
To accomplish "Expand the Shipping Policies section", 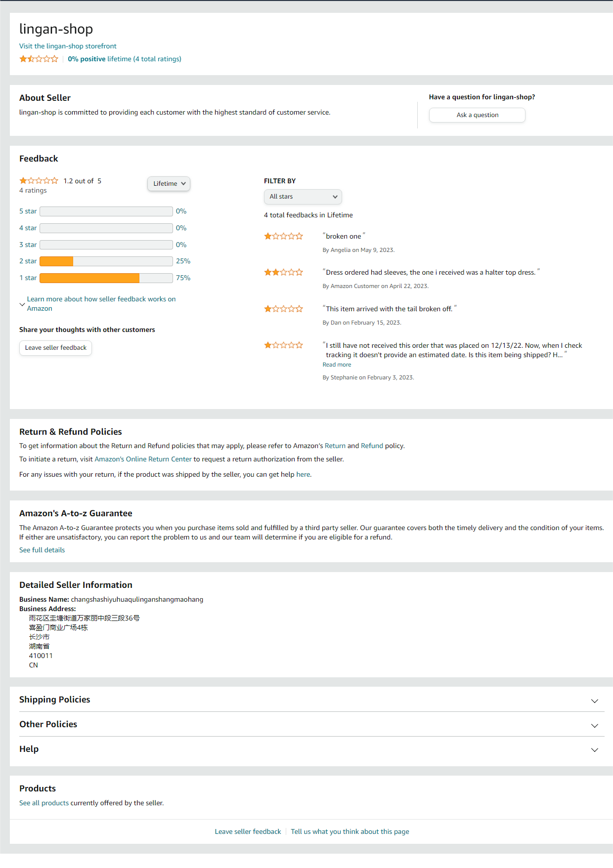I will [x=594, y=701].
